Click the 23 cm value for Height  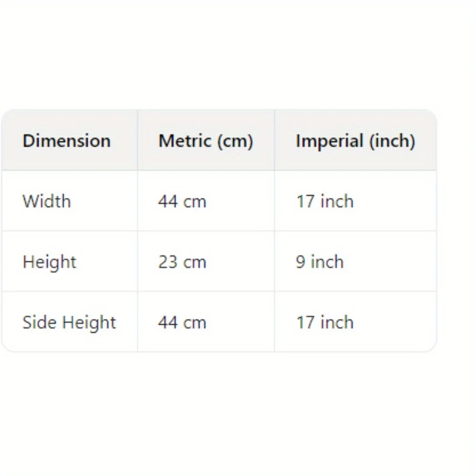click(182, 262)
